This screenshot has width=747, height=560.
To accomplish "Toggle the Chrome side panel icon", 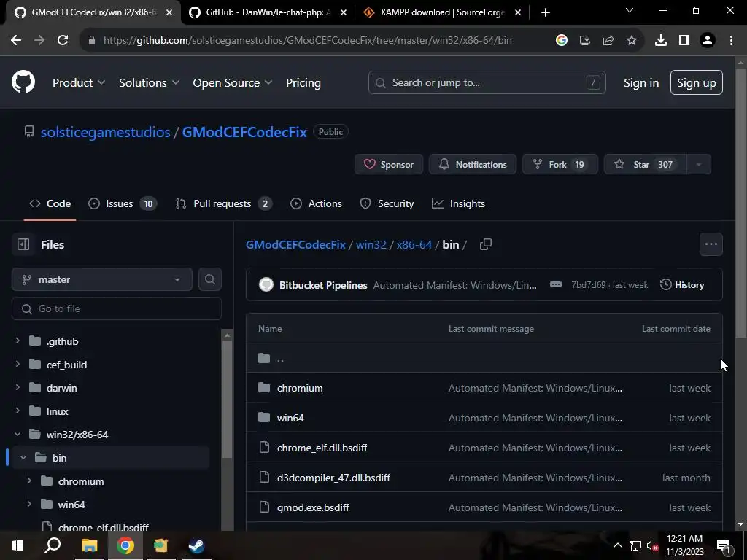I will pyautogui.click(x=684, y=41).
